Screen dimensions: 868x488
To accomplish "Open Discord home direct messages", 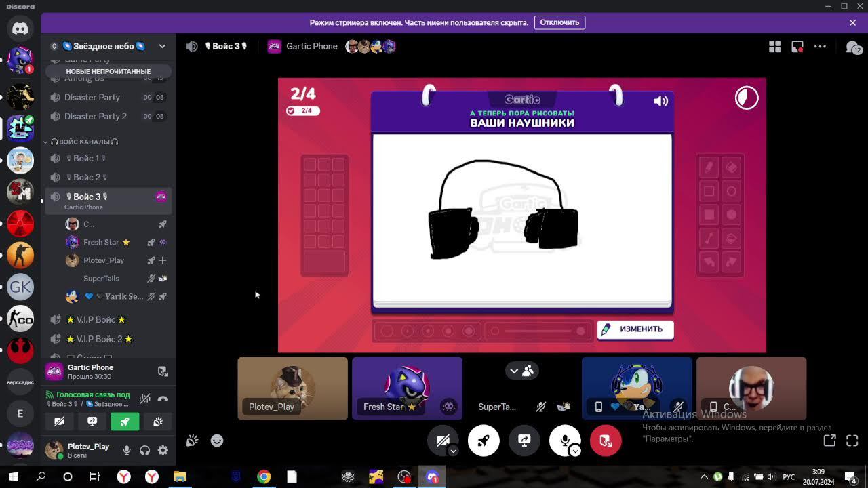I will [x=20, y=28].
